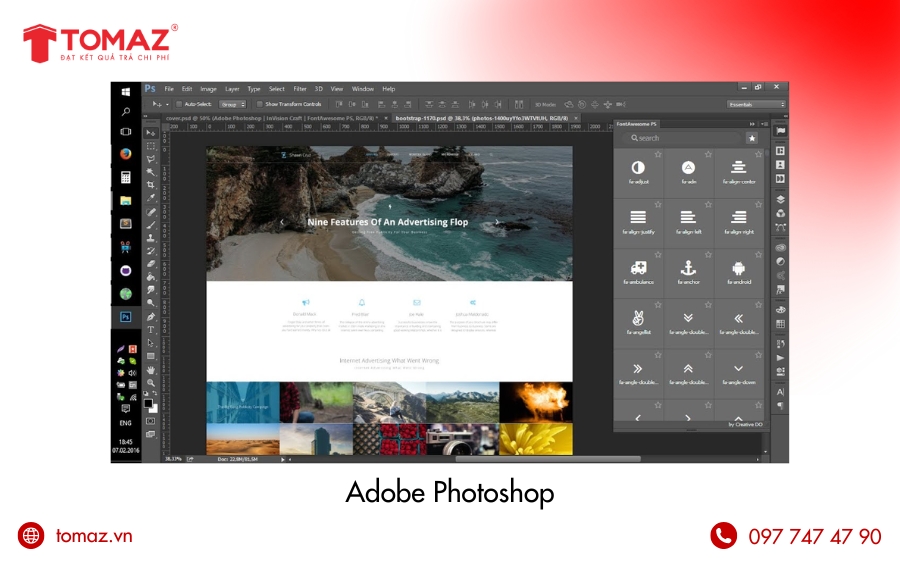Open the Filter menu

(x=300, y=89)
